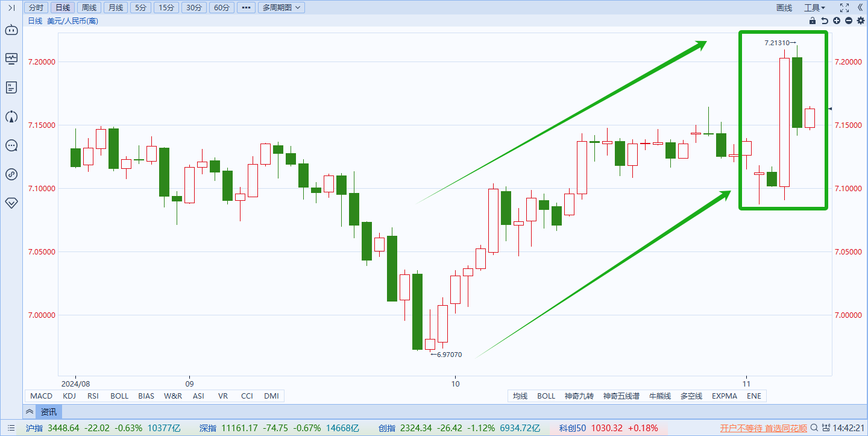Enable the RSI indicator
The width and height of the screenshot is (868, 436).
click(x=93, y=396)
